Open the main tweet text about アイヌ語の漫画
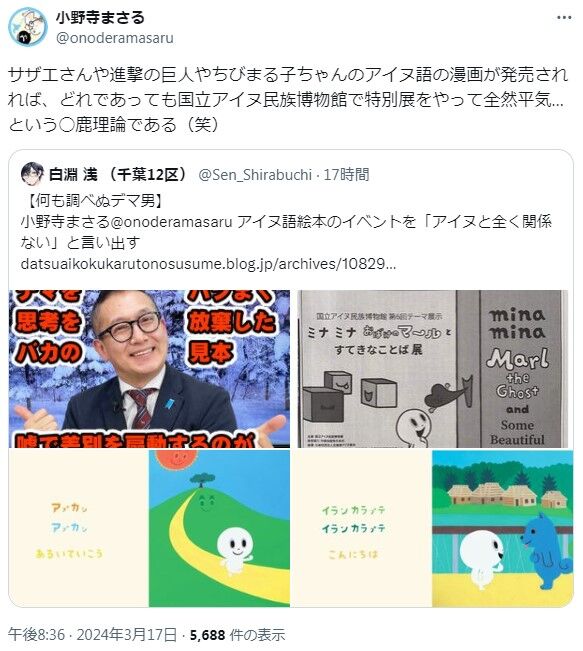Image resolution: width=583 pixels, height=651 pixels. (x=287, y=100)
